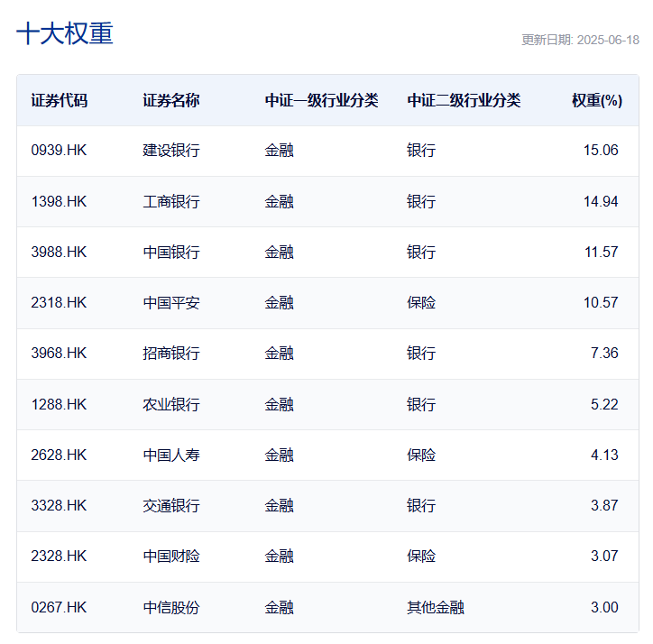The height and width of the screenshot is (644, 653).
Task: Click stock code 2328.HK
Action: 59,557
